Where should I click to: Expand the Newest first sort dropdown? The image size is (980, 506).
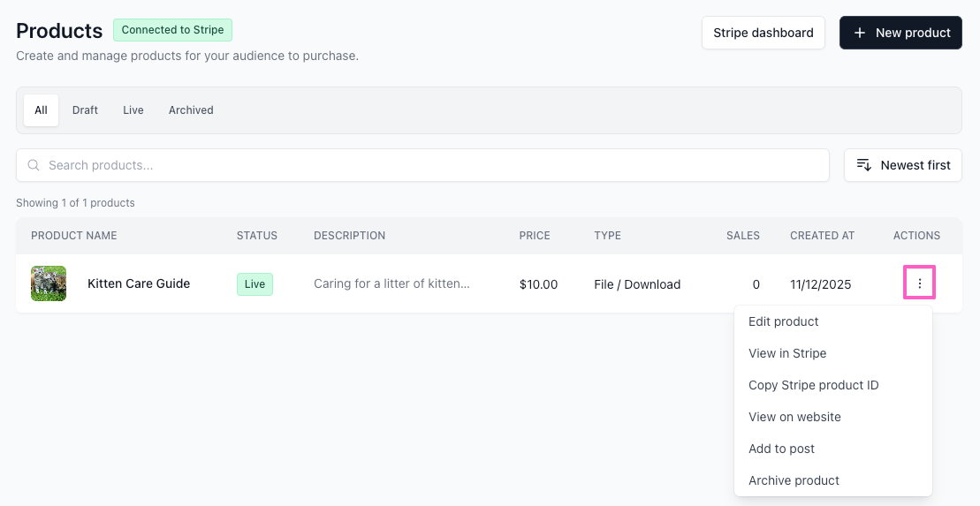[903, 165]
